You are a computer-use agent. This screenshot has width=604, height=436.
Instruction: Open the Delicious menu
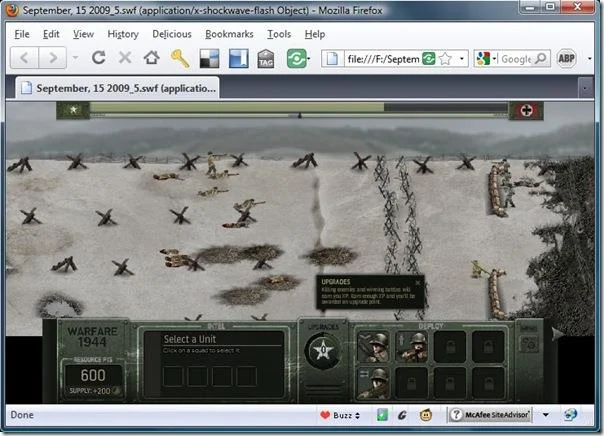click(172, 34)
